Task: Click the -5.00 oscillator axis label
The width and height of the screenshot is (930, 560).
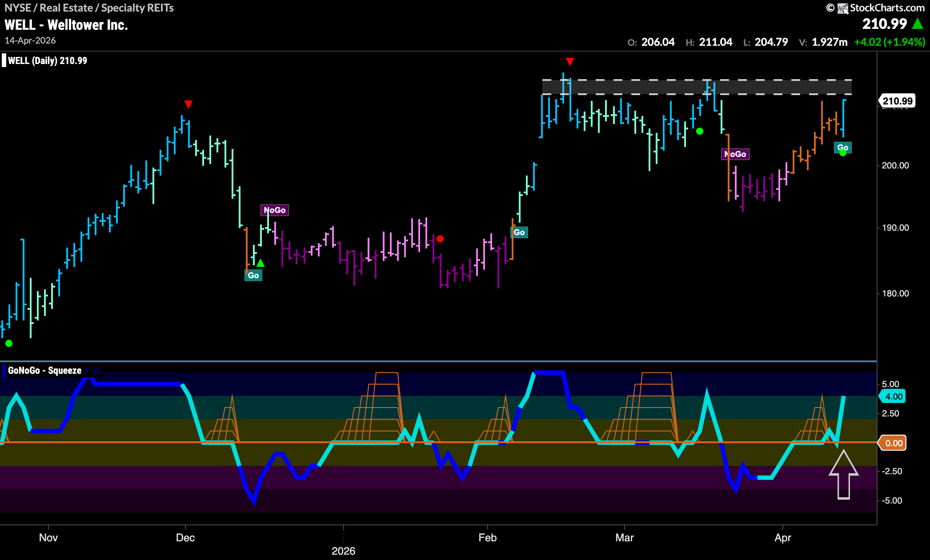Action: point(892,500)
